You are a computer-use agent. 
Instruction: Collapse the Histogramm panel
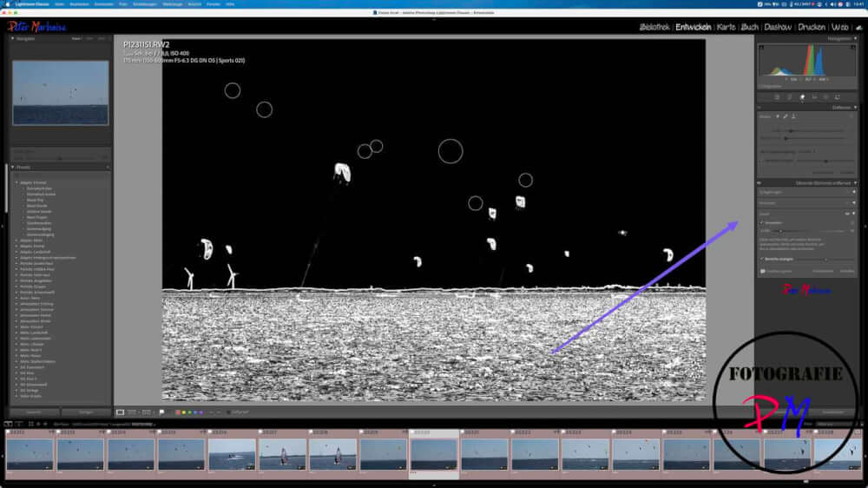pyautogui.click(x=855, y=39)
